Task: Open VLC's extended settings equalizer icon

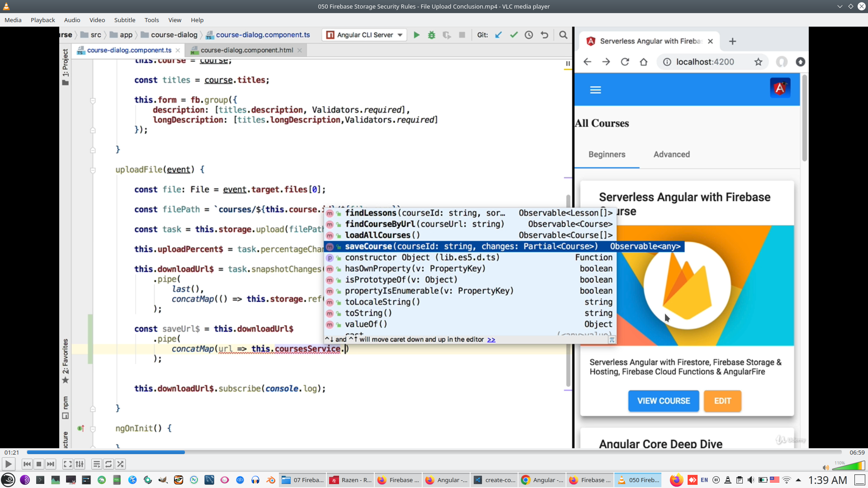Action: pyautogui.click(x=80, y=464)
